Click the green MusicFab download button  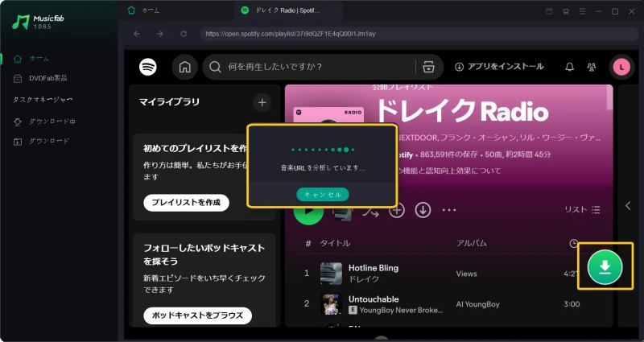pos(605,267)
